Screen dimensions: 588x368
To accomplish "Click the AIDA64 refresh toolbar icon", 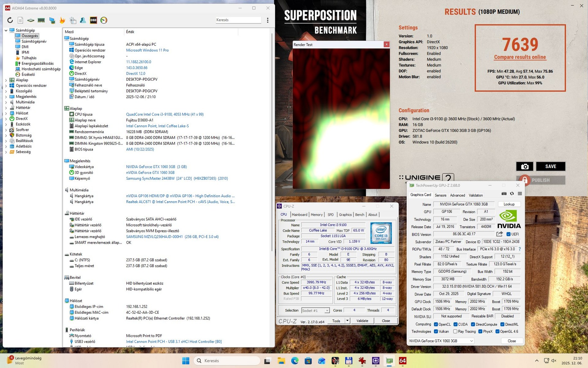I will tap(10, 20).
